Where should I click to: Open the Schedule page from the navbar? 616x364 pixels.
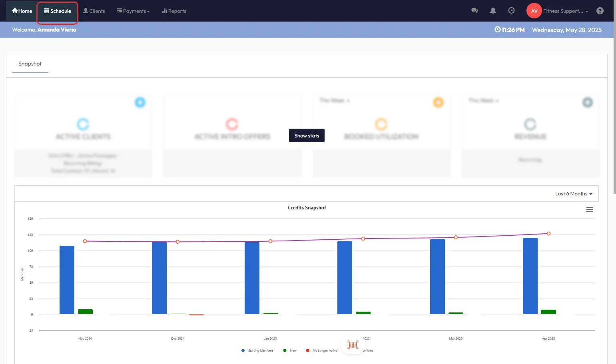click(58, 11)
